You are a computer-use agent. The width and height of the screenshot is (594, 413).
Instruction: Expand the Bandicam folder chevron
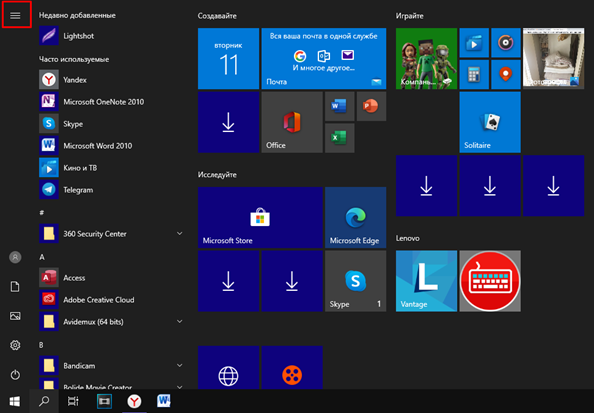[180, 365]
